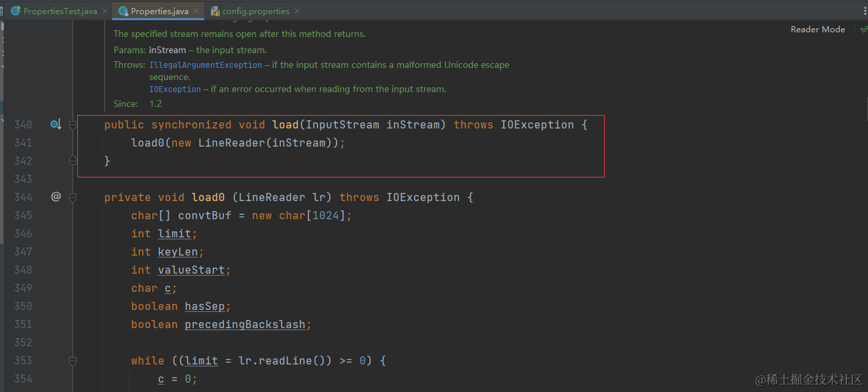Screen dimensions: 868x392
Task: Open the config.properties tab
Action: coord(256,11)
